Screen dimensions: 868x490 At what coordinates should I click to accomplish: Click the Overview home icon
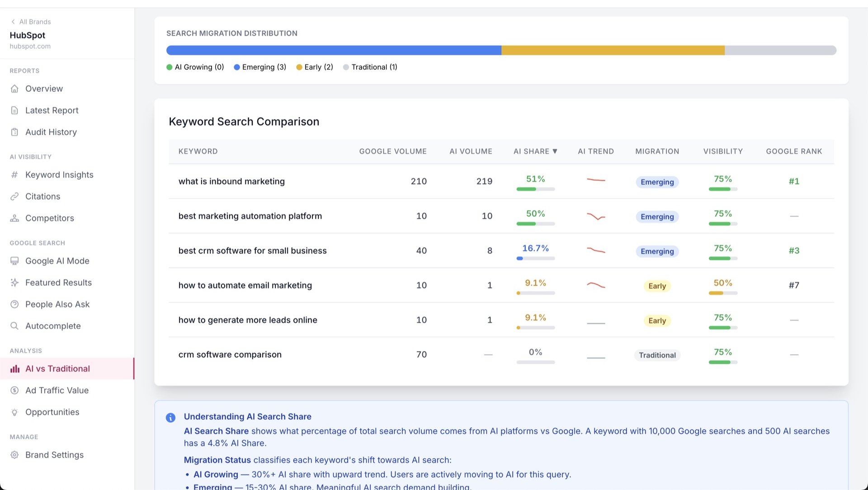coord(14,89)
